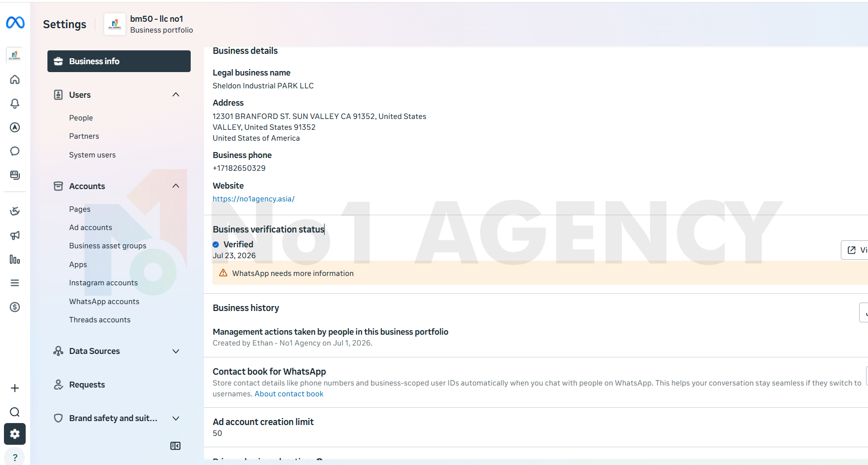Click the Settings gear icon
Image resolution: width=868 pixels, height=465 pixels.
coord(15,434)
